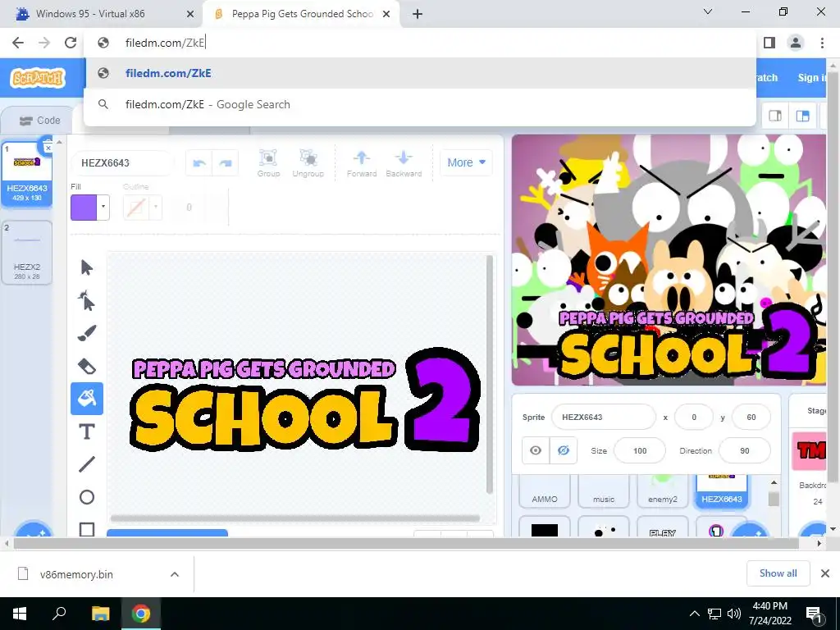Switch to Windows 95 - Virtual x86 tab
Screen dimensions: 840x630
pyautogui.click(x=102, y=14)
